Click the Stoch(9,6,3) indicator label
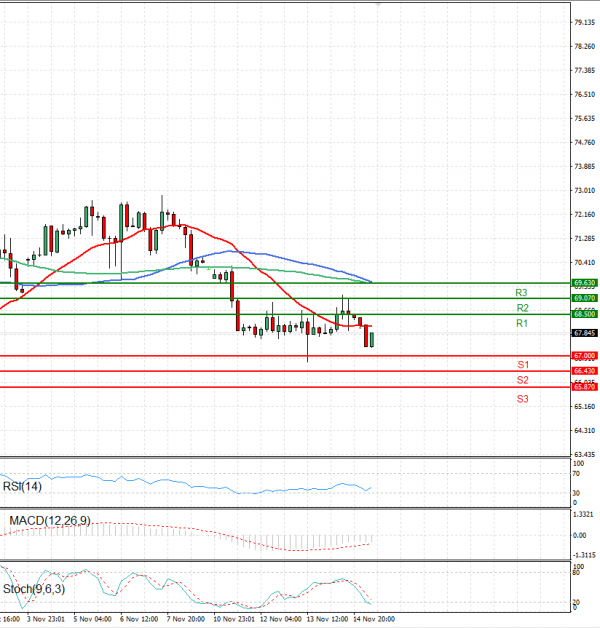 pos(34,589)
